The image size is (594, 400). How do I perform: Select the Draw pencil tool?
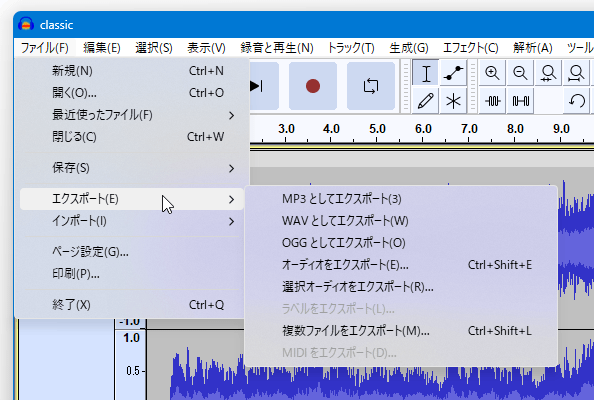pos(426,101)
